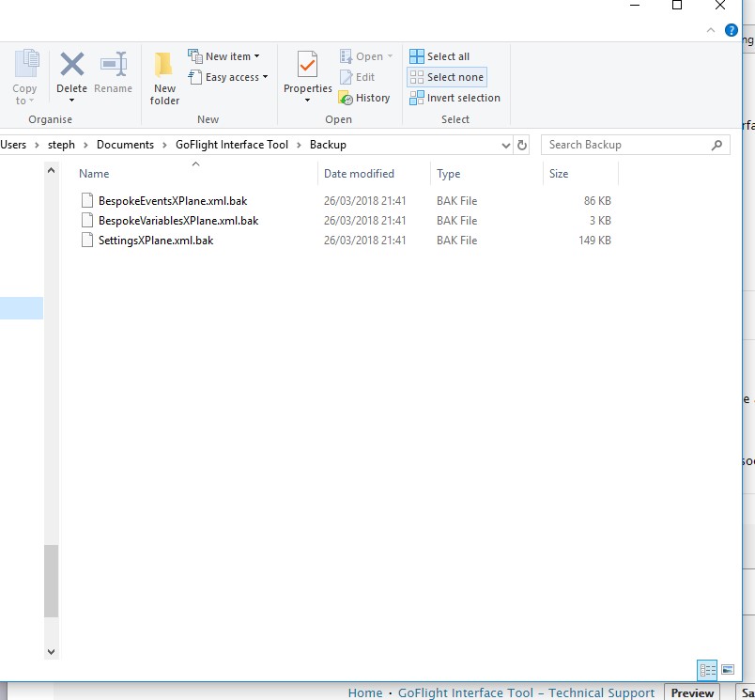Expand address bar previous locations dropdown
This screenshot has width=755, height=700.
coord(505,145)
